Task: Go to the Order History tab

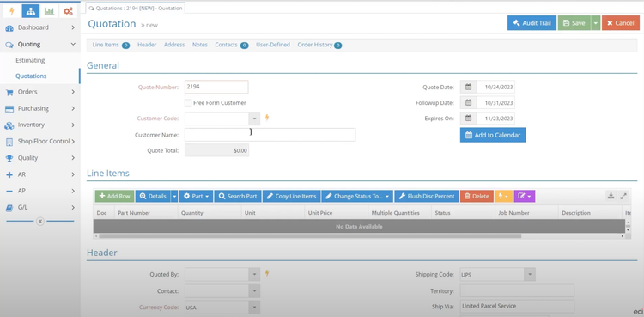Action: pyautogui.click(x=315, y=45)
